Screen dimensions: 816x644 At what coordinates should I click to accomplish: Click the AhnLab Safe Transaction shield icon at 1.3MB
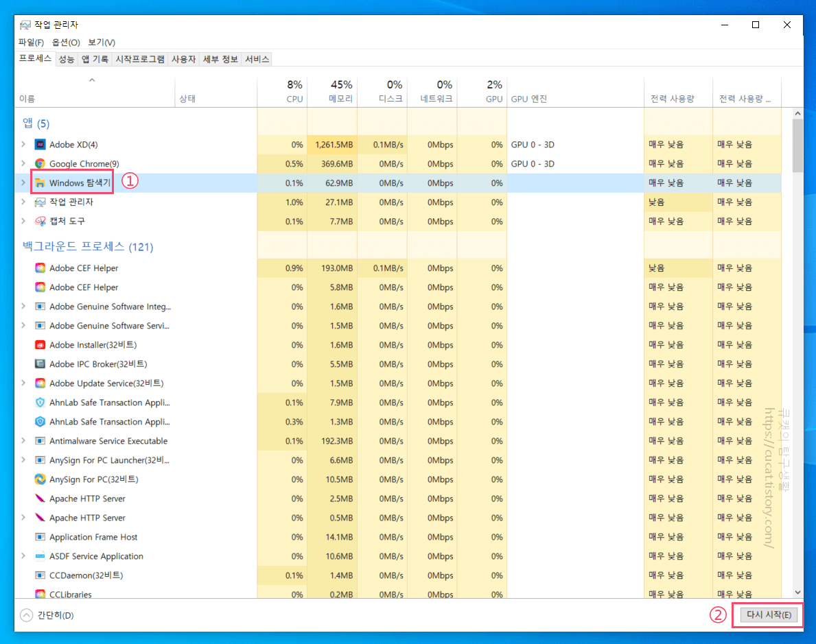(40, 422)
